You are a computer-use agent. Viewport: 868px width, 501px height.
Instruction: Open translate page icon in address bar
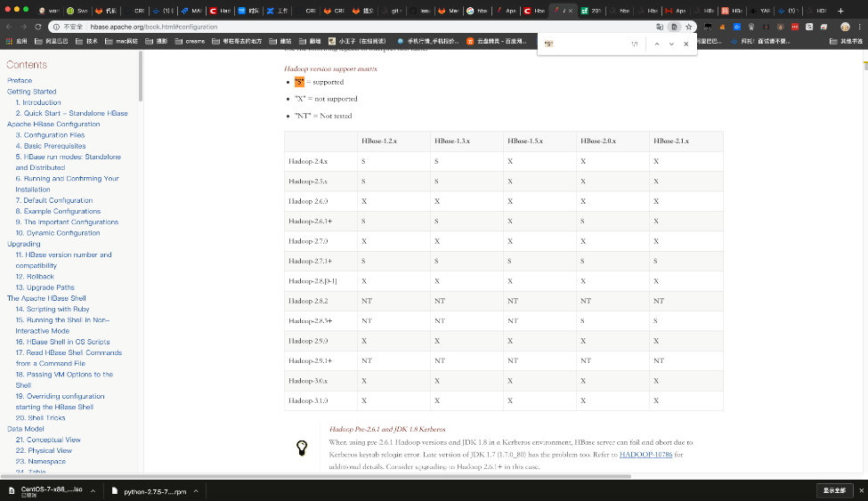click(x=660, y=27)
